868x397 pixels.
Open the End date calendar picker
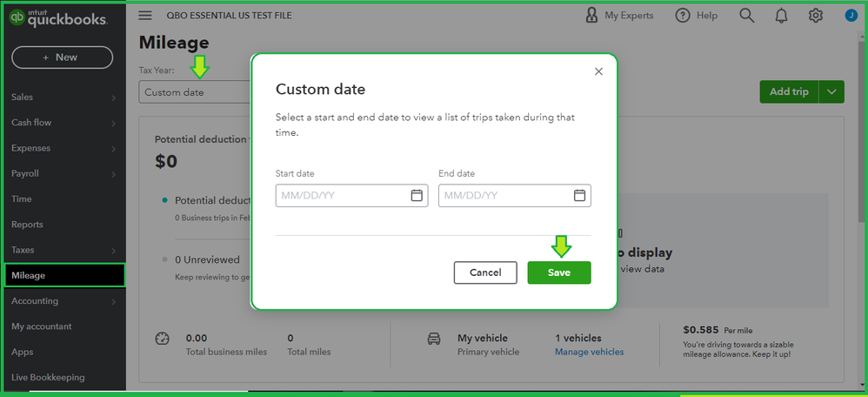pos(579,195)
